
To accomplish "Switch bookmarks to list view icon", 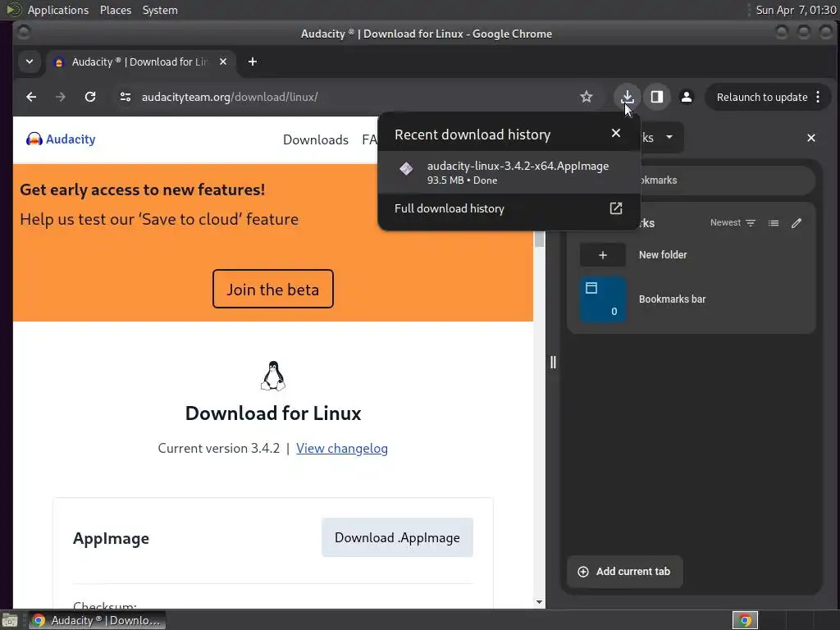I will [774, 223].
